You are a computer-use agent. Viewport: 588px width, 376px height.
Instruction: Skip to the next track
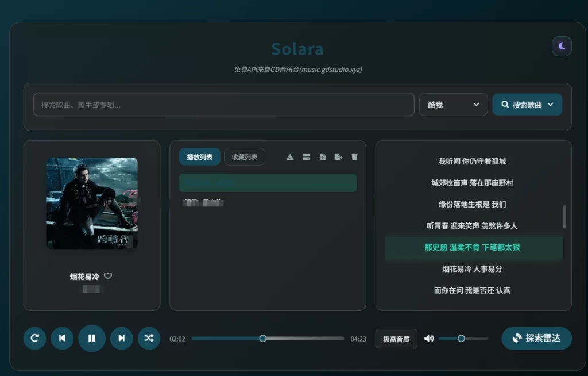pyautogui.click(x=121, y=339)
